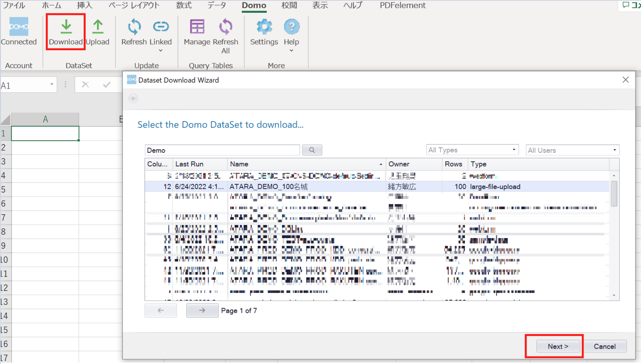Sort by the Last Run column header
641x364 pixels.
[200, 164]
